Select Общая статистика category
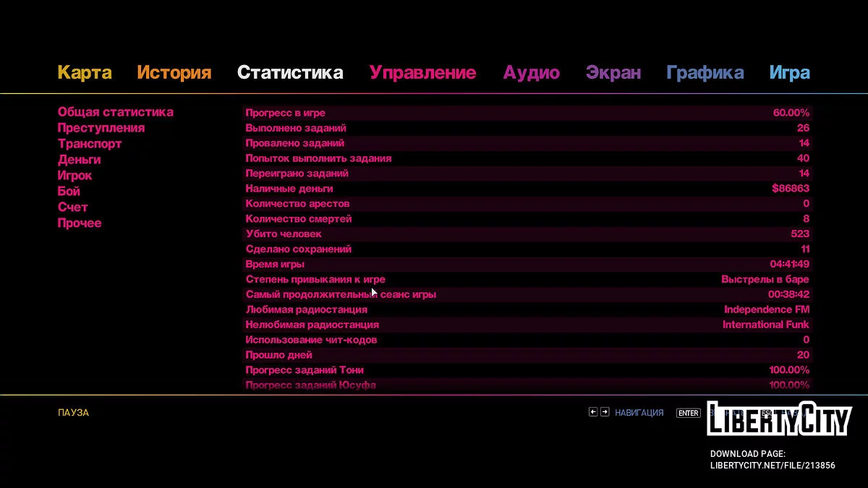This screenshot has width=868, height=488. [116, 112]
